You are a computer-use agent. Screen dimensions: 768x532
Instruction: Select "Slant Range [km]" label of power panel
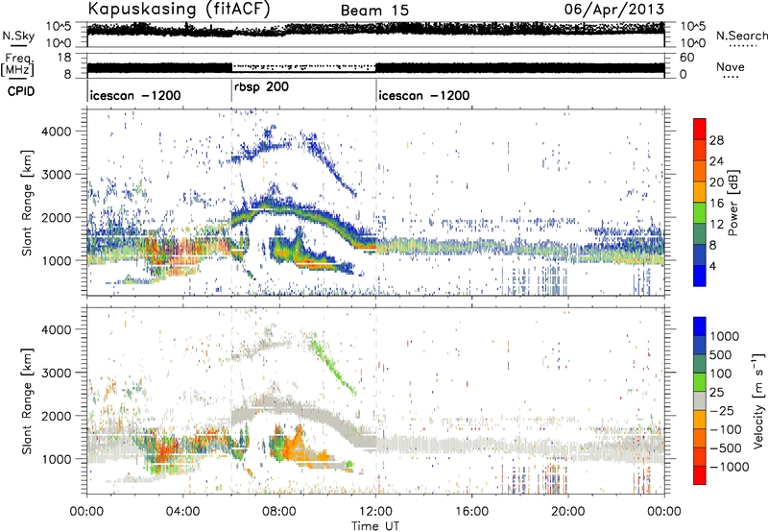pos(27,203)
